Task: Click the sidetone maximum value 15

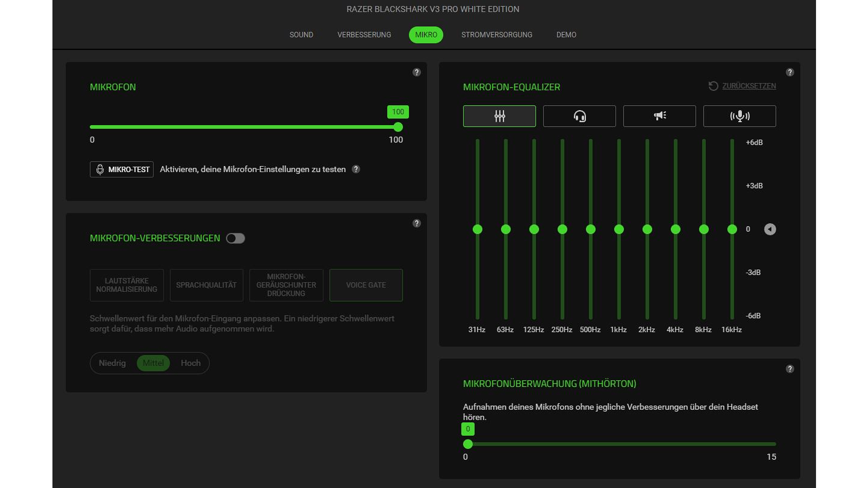Action: point(771,457)
